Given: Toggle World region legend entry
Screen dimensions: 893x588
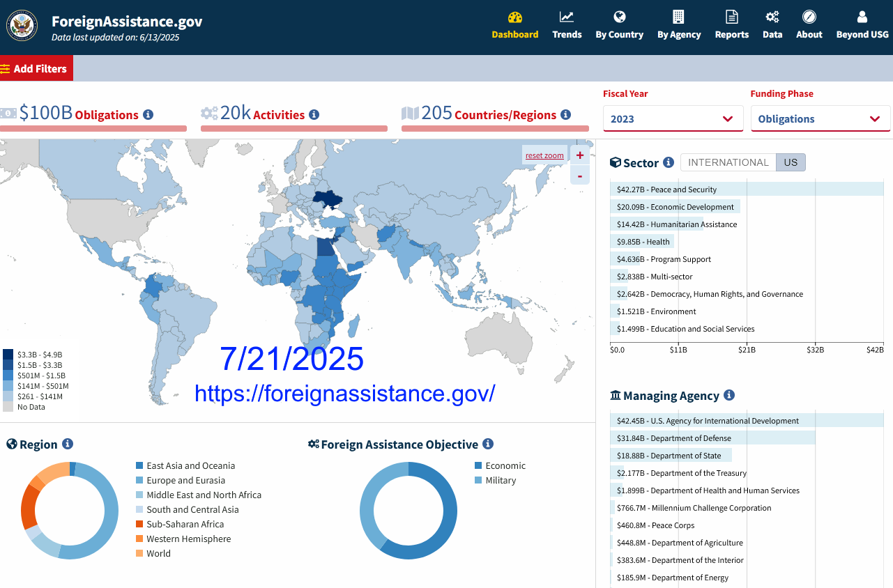Looking at the screenshot, I should point(153,553).
